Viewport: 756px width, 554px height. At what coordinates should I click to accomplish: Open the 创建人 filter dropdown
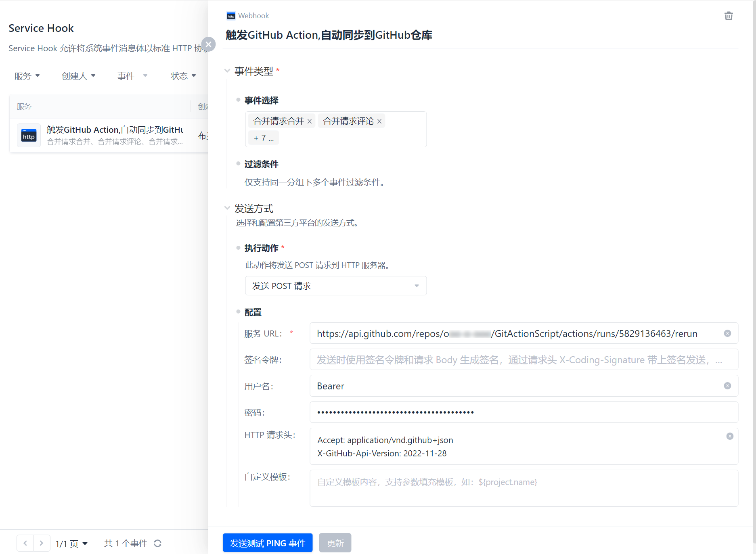coord(78,76)
